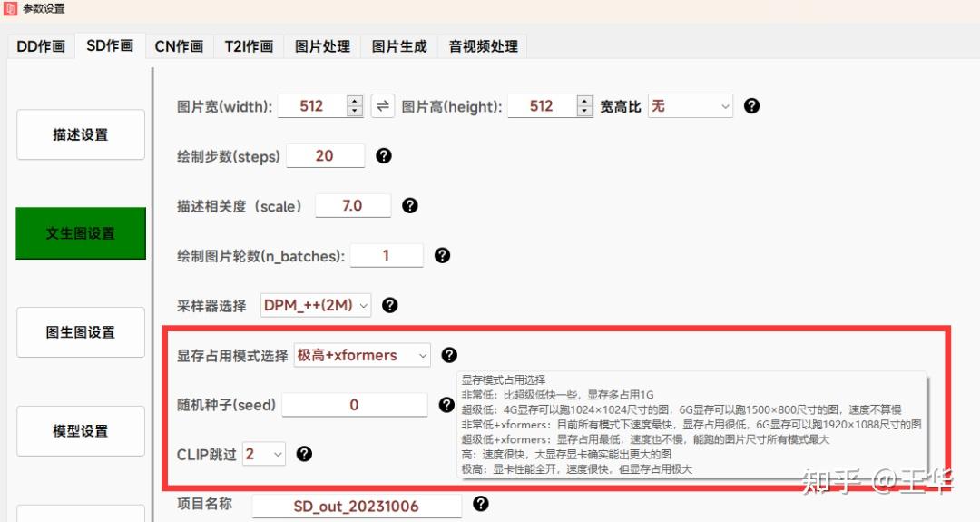Open the CLIP跳过 value dropdown
Viewport: 980px width, 522px height.
click(x=264, y=454)
